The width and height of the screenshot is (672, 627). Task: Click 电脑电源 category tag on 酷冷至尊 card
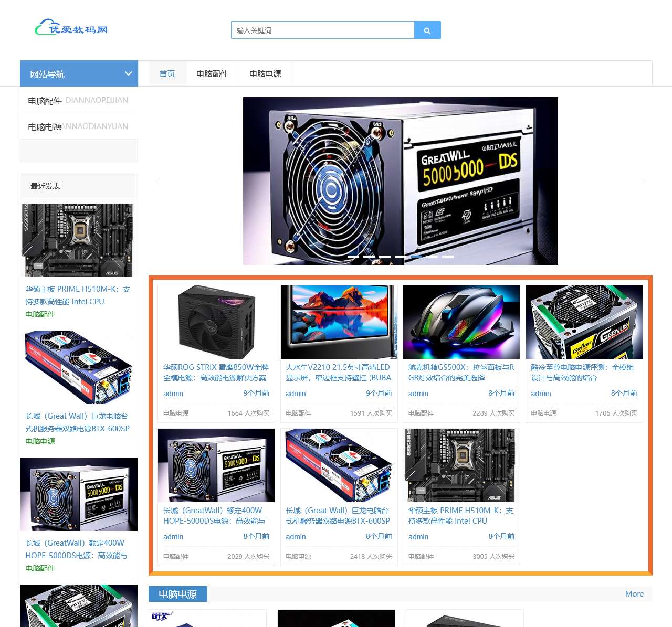pyautogui.click(x=543, y=413)
